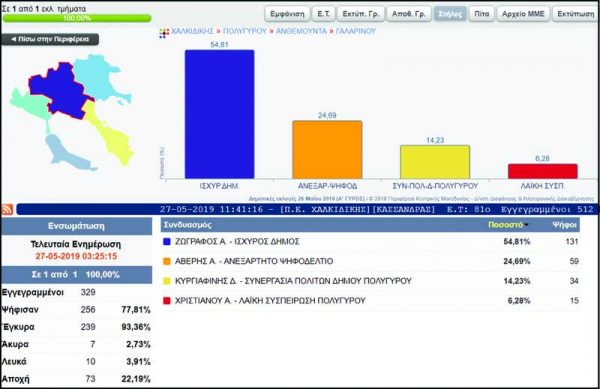Select the yellow peninsula on the map

tap(109, 132)
